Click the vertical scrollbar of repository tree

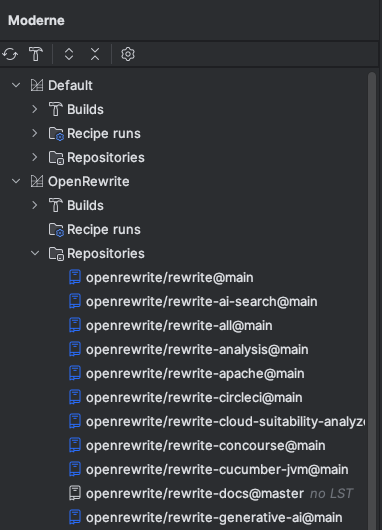tap(372, 301)
